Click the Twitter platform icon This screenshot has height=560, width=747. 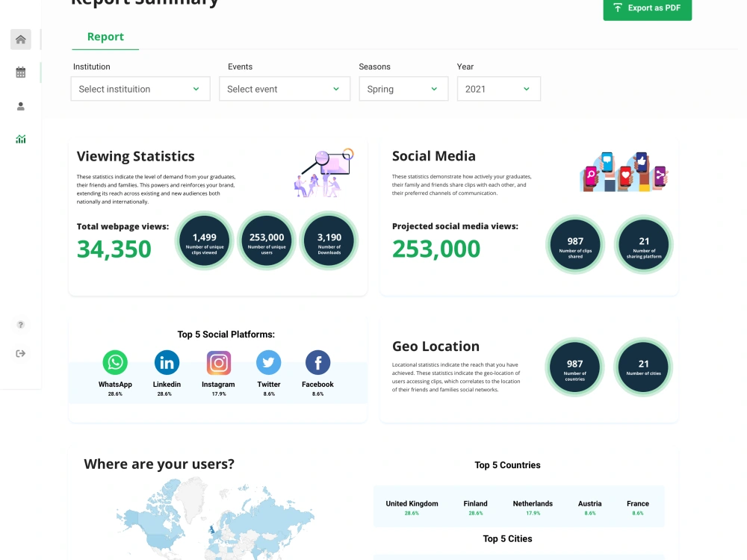click(269, 362)
